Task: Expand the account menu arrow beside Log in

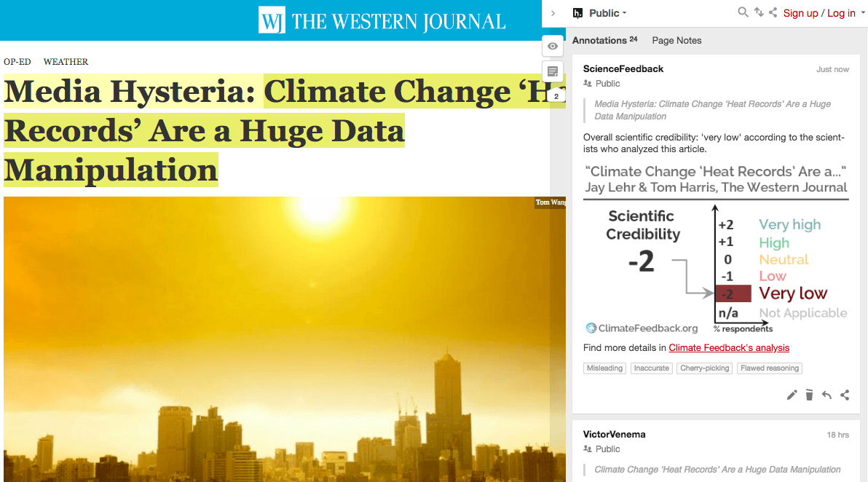Action: (862, 12)
